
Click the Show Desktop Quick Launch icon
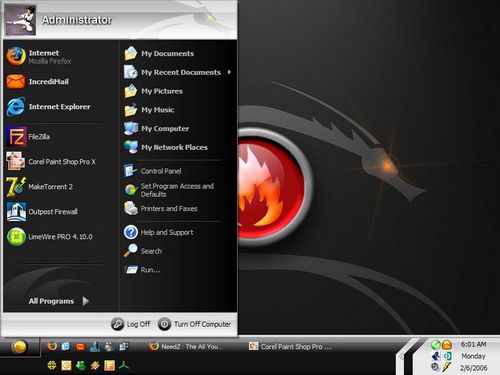[x=124, y=347]
